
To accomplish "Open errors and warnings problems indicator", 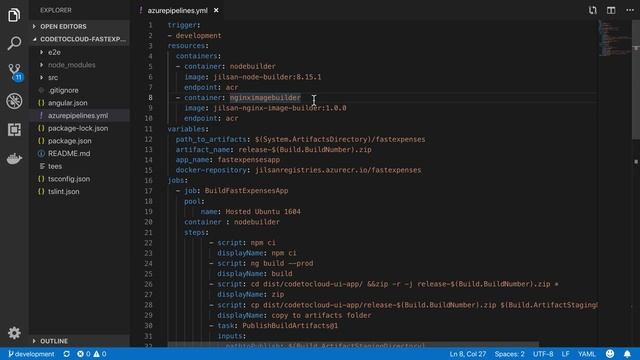I will click(x=92, y=354).
